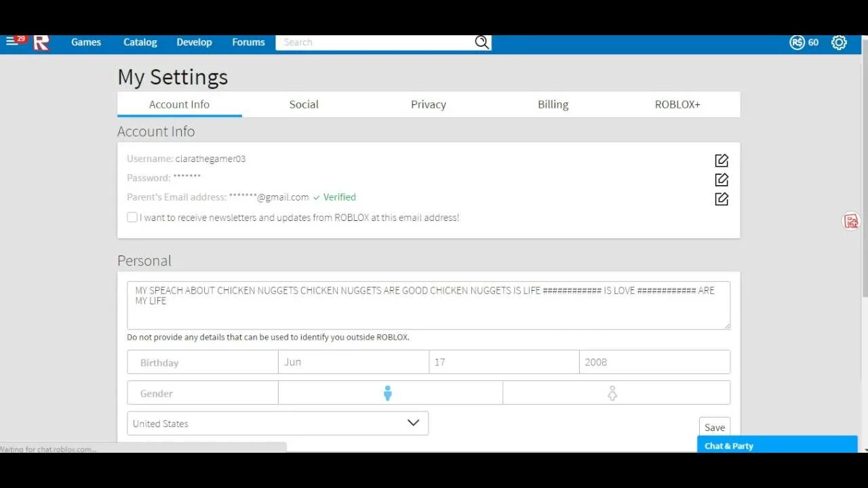Open the Games menu item
Image resolution: width=868 pixels, height=488 pixels.
pyautogui.click(x=86, y=42)
